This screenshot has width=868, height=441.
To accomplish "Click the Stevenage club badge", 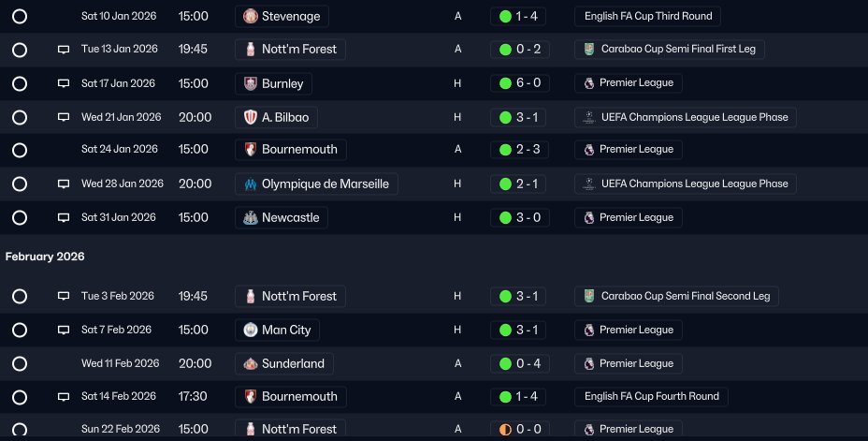I will tap(251, 16).
